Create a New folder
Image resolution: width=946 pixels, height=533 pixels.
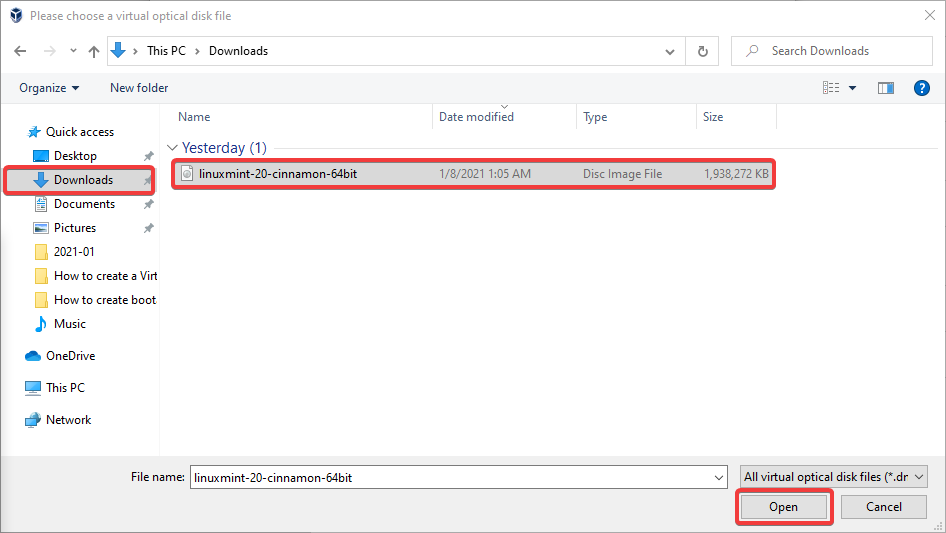(139, 88)
